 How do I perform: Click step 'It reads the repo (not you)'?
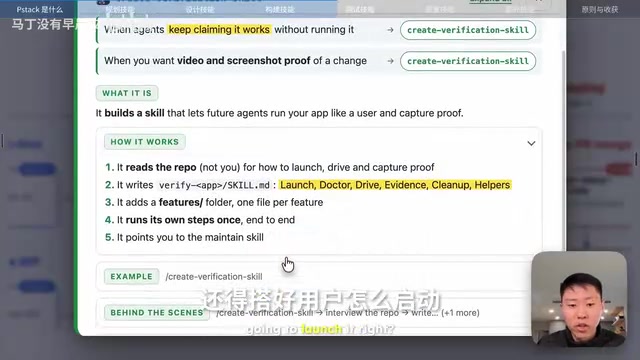click(x=269, y=167)
